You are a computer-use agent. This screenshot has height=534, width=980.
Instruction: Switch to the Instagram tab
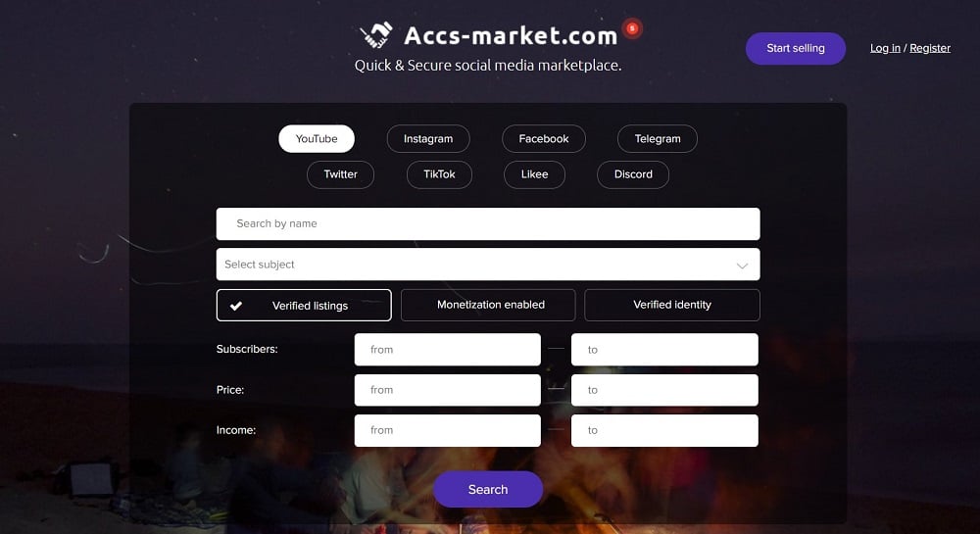(x=428, y=139)
